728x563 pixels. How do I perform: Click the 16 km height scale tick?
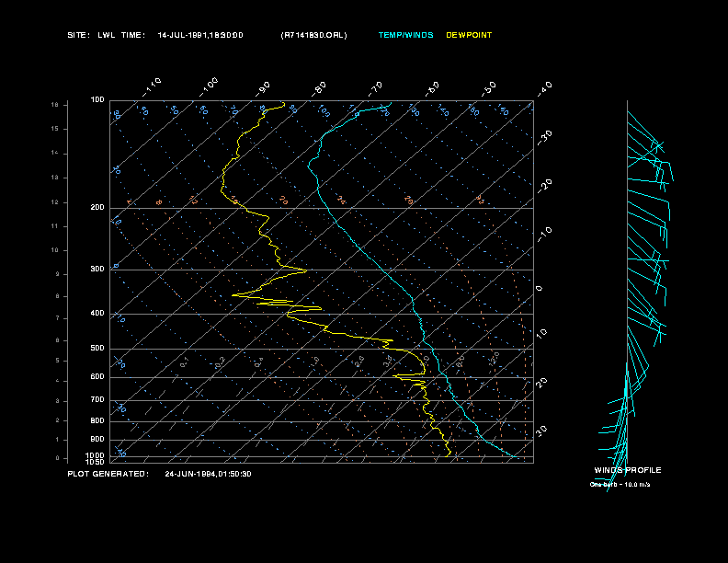(55, 105)
